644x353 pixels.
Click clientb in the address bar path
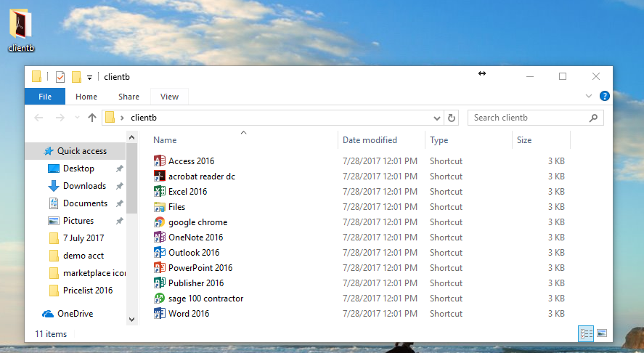(x=143, y=118)
